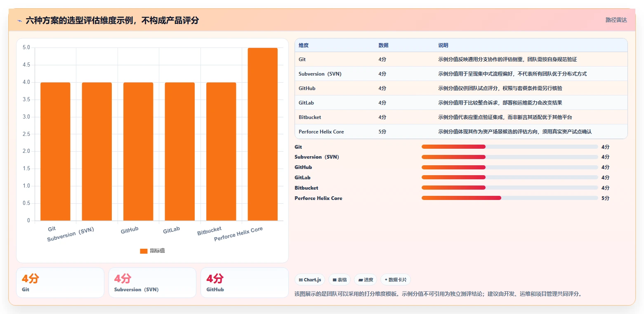Click x-axis label Perforce Helix Core

point(238,234)
